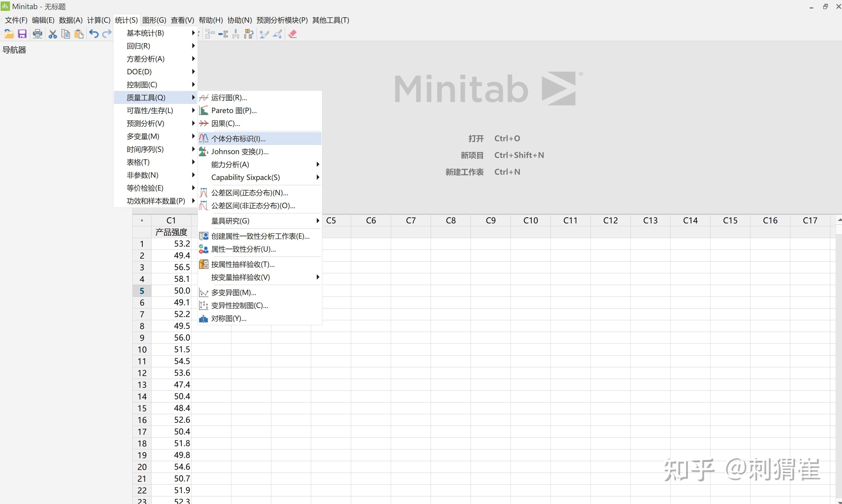
Task: Click the red eraser icon in toolbar
Action: 292,34
